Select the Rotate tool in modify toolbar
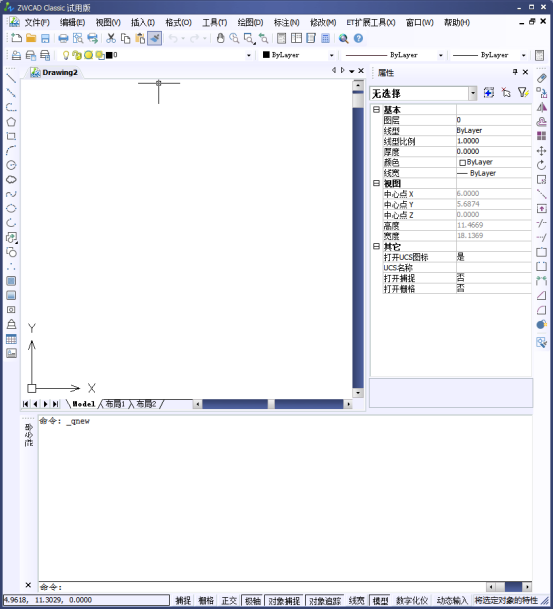The width and height of the screenshot is (554, 610). [x=542, y=165]
